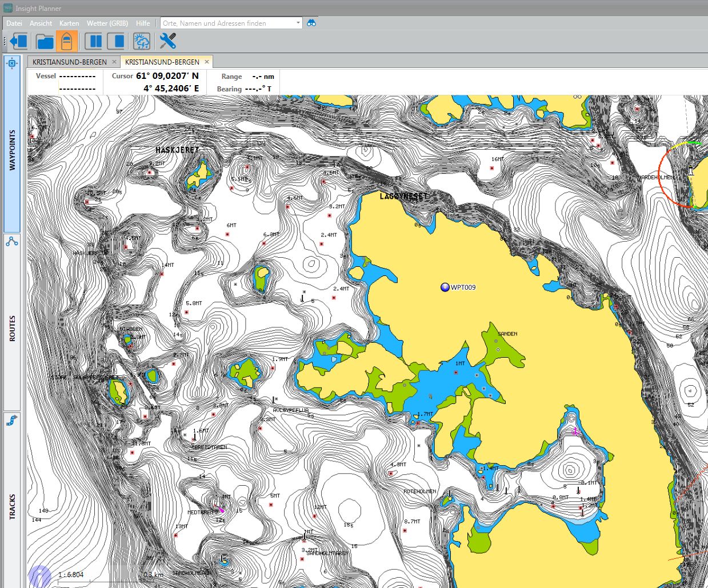708x588 pixels.
Task: Open the wrench and screwdriver settings
Action: (167, 41)
